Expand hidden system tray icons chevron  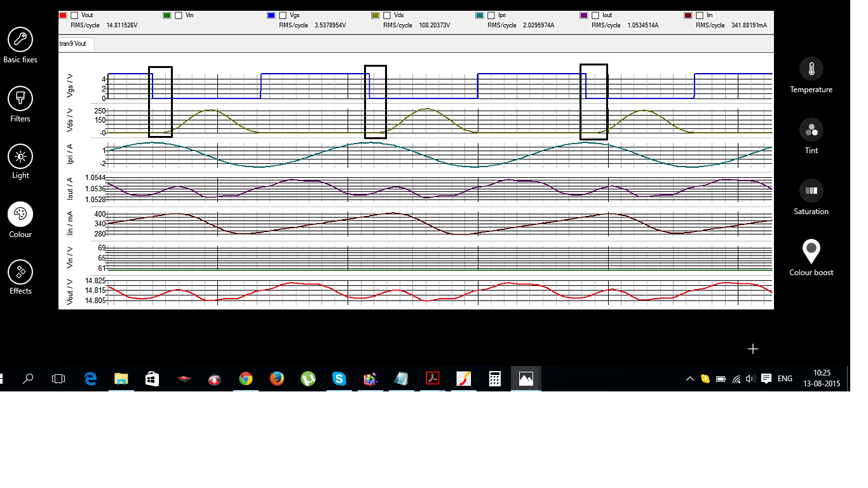[x=690, y=379]
